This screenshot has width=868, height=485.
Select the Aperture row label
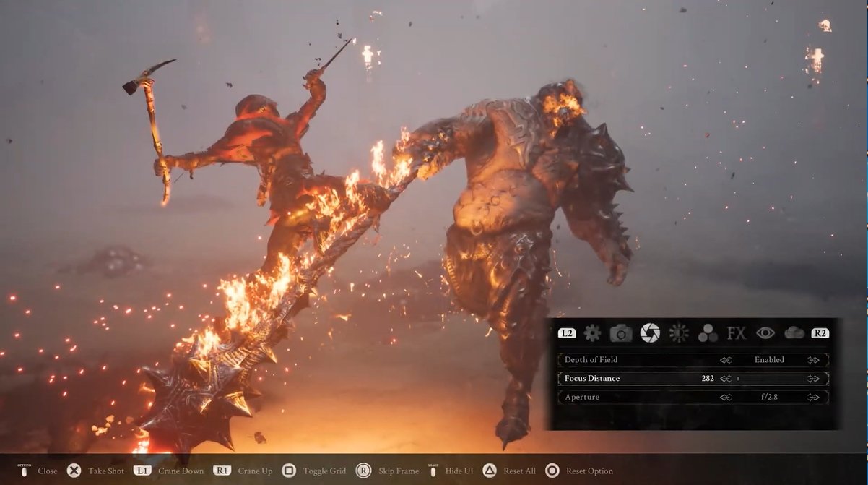pyautogui.click(x=582, y=398)
